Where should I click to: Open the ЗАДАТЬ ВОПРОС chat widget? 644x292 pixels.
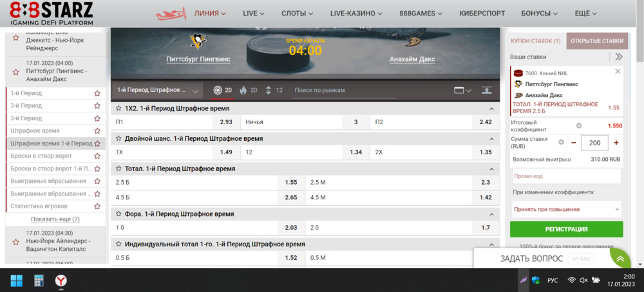[x=531, y=259]
